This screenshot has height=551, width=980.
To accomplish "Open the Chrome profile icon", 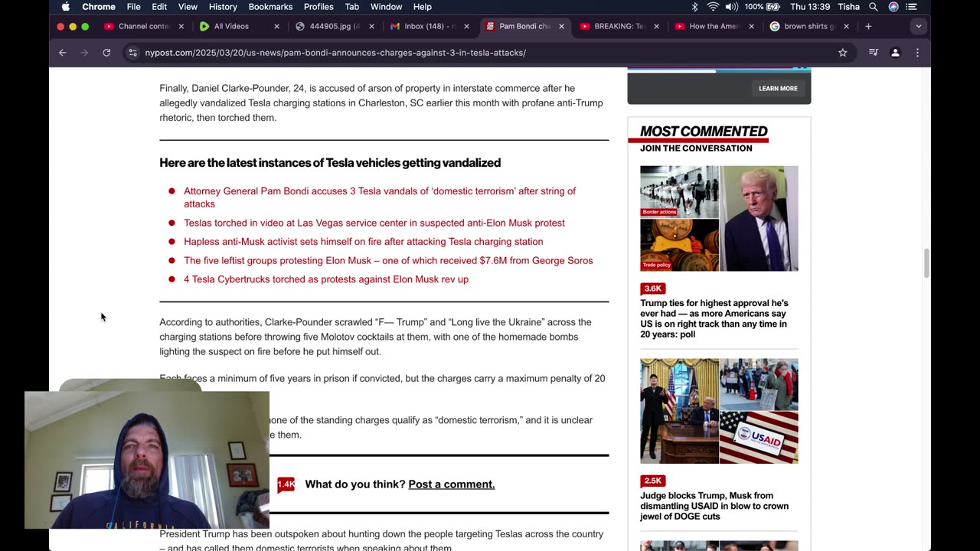I will pyautogui.click(x=895, y=53).
